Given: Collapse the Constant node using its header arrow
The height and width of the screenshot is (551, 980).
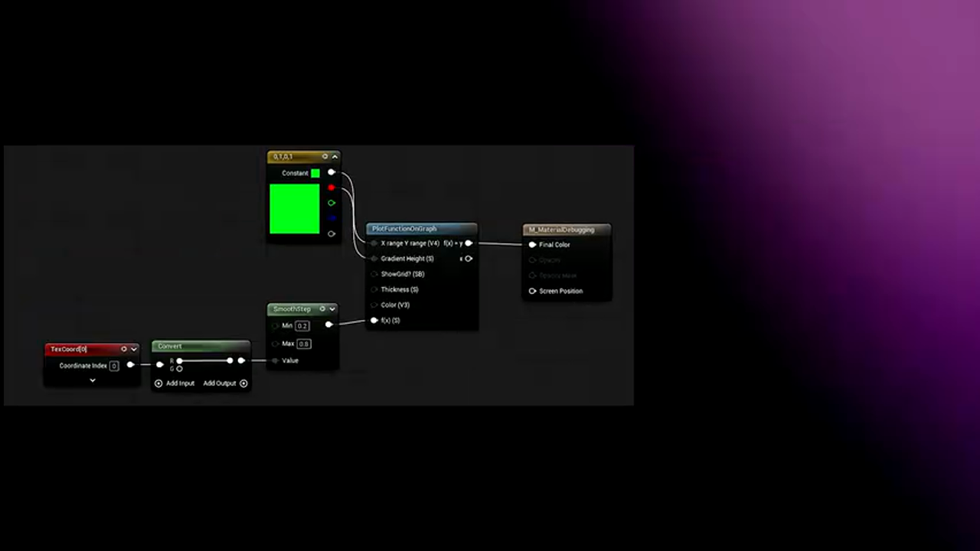Looking at the screenshot, I should 335,156.
